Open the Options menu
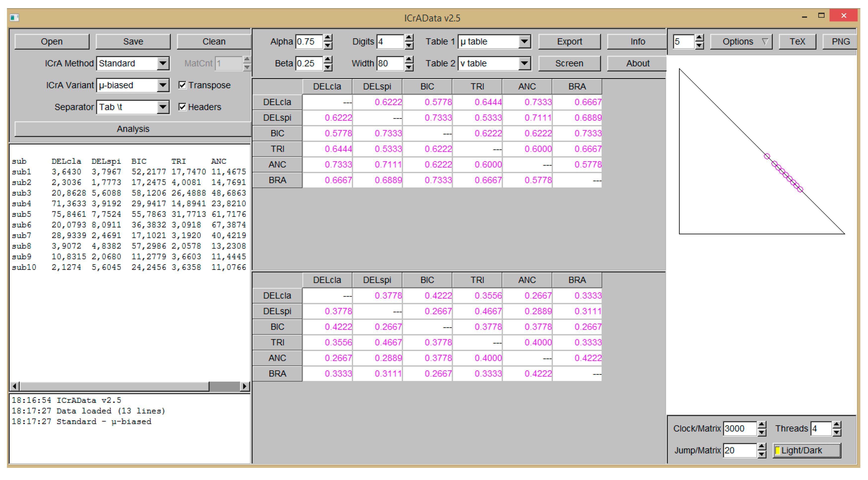The image size is (868, 480). [741, 41]
